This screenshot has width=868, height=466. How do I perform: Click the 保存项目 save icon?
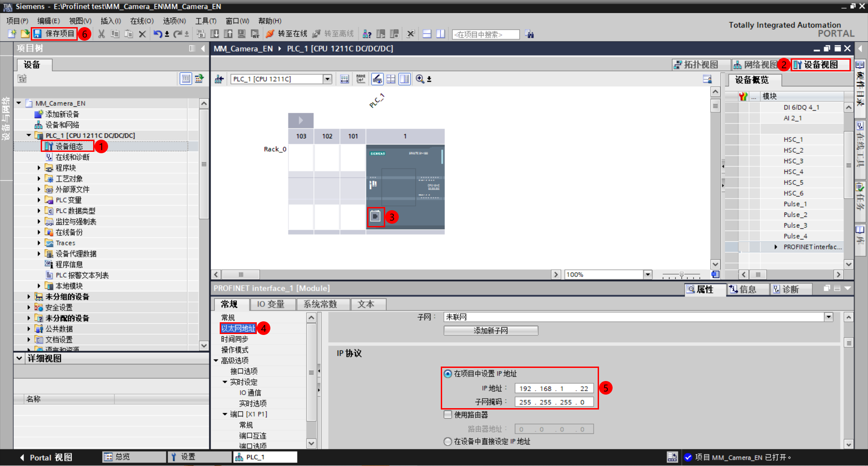pos(38,34)
